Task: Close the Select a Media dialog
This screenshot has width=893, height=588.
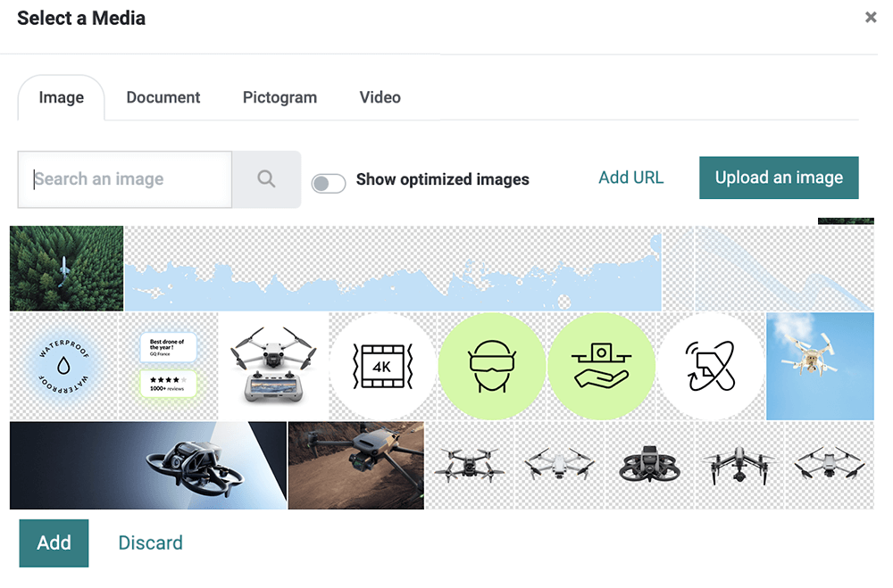Action: click(x=871, y=18)
